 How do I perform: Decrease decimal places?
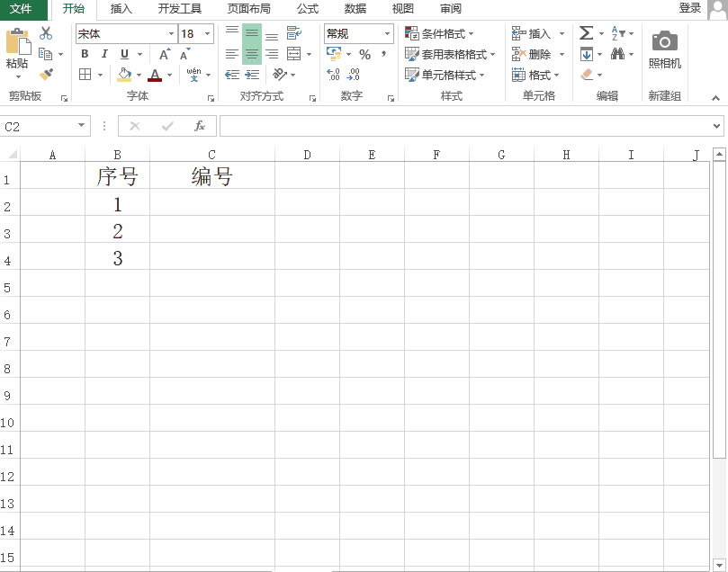(x=354, y=75)
